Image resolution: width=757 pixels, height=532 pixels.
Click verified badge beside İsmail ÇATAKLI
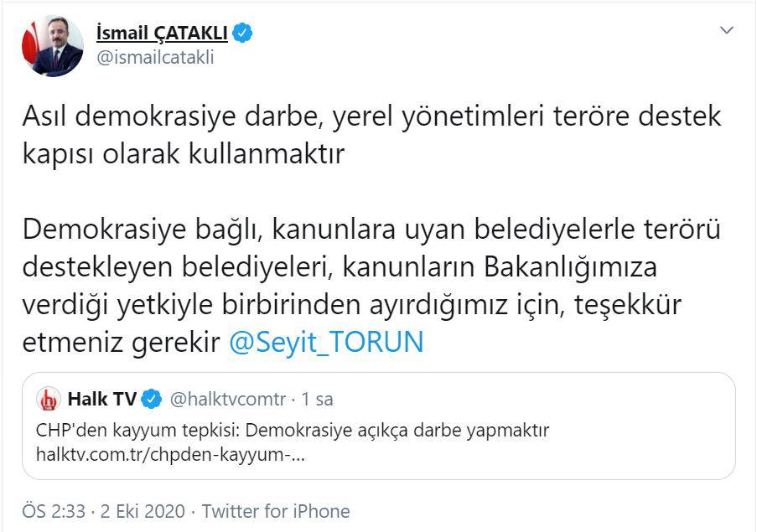click(x=243, y=34)
